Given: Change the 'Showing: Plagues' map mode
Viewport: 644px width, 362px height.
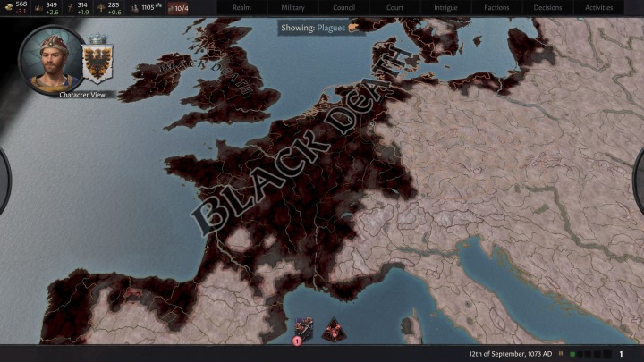Looking at the screenshot, I should coord(320,28).
